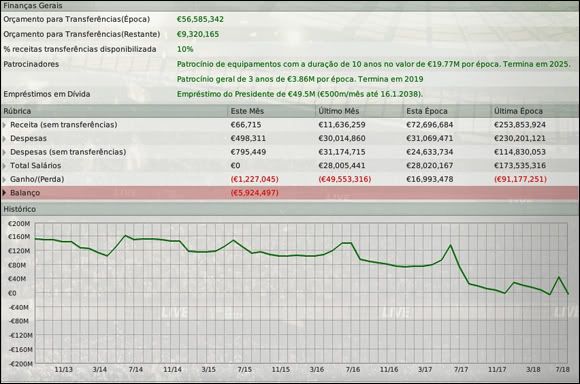Image resolution: width=580 pixels, height=384 pixels.
Task: Click the loss value (€91,177,251)
Action: pyautogui.click(x=520, y=179)
